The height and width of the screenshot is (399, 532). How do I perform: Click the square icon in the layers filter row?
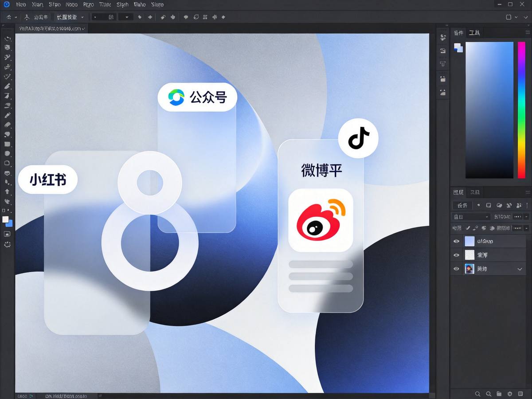click(x=489, y=205)
